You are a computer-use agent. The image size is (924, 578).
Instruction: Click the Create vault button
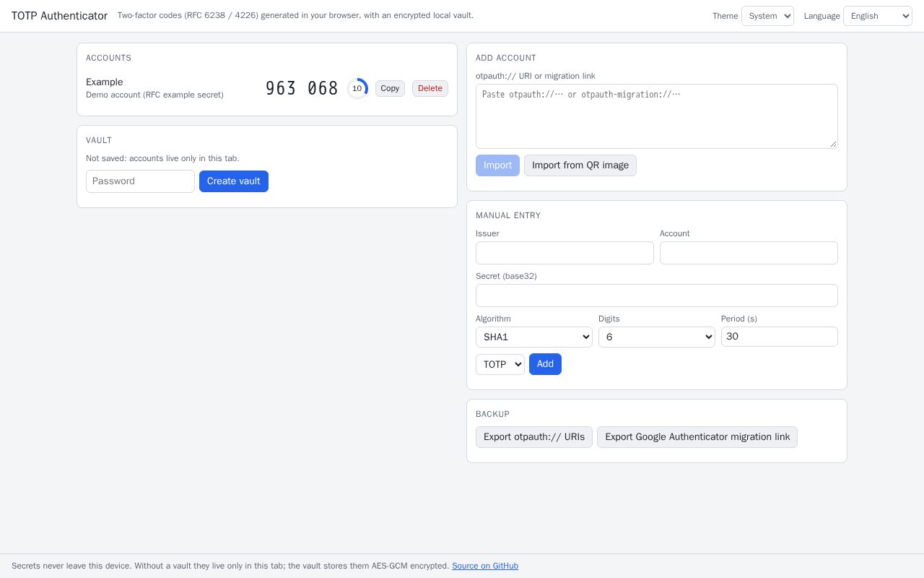pos(234,181)
